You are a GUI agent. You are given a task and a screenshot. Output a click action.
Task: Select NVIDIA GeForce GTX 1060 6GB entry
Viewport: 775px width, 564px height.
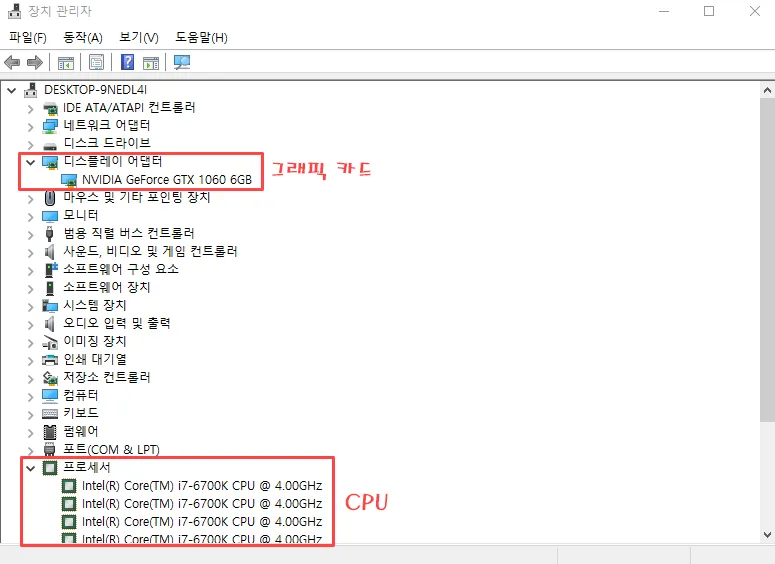point(167,179)
